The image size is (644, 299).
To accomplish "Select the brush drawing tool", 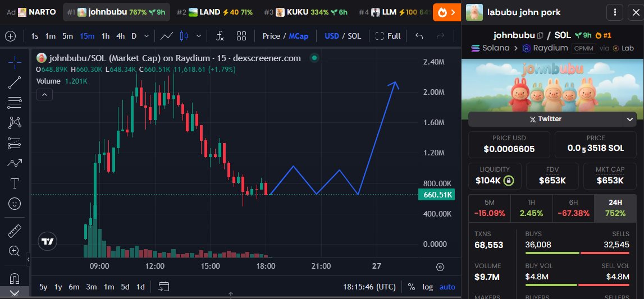I will coord(15,163).
